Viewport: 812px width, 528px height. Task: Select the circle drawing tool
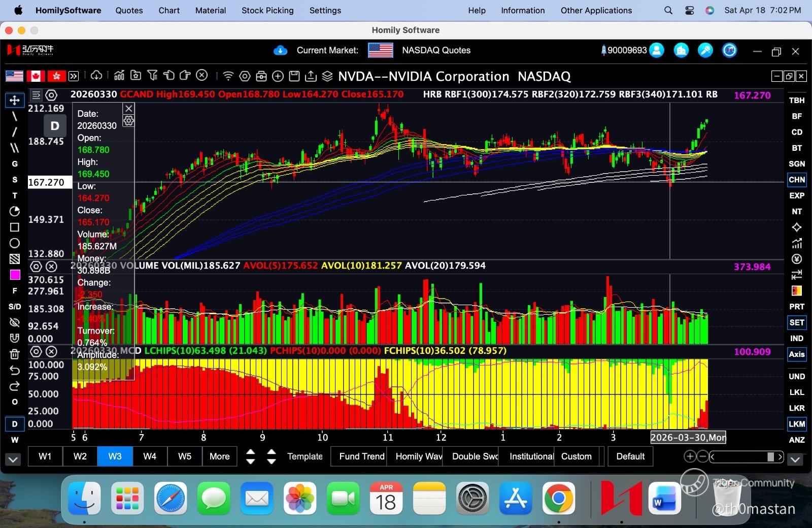click(15, 243)
